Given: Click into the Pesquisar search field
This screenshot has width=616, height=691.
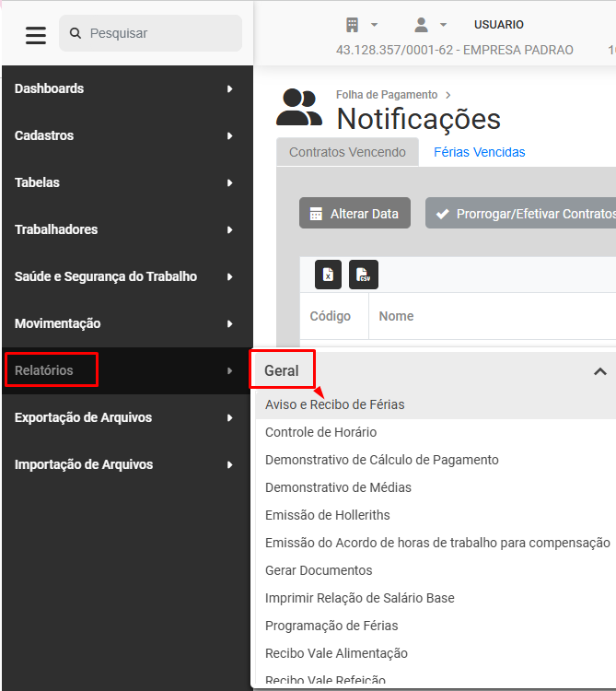Looking at the screenshot, I should 151,33.
